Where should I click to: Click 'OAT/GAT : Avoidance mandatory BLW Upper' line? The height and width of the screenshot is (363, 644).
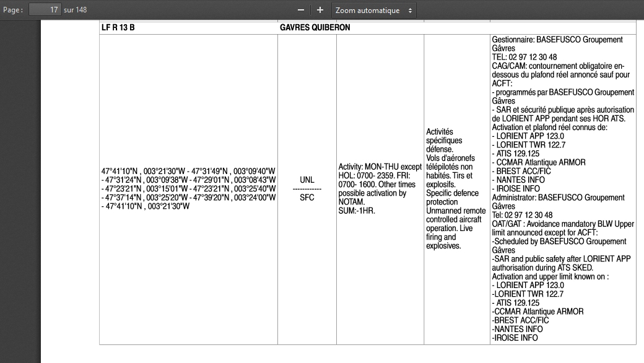pos(563,224)
